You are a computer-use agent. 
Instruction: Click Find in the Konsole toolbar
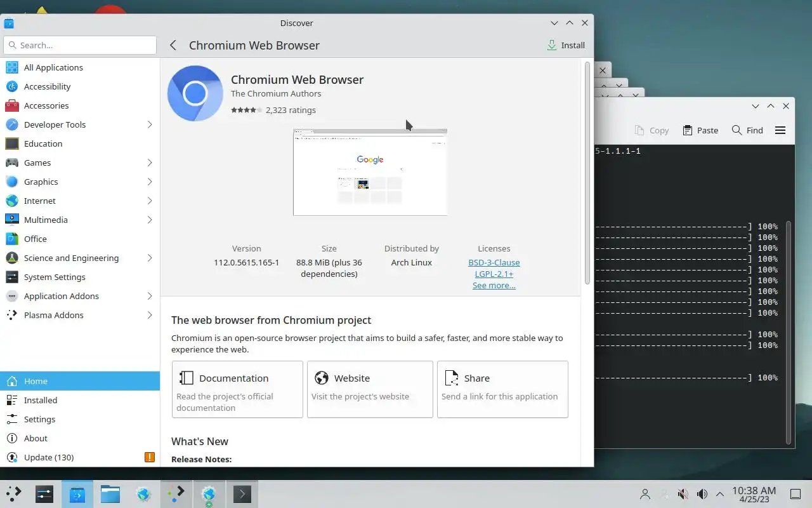click(x=747, y=130)
